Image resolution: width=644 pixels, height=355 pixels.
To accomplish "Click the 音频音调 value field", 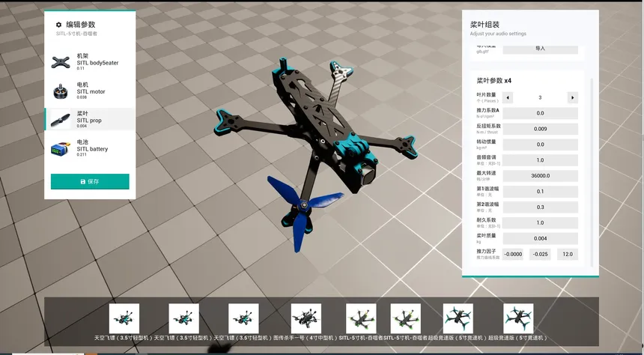I will point(540,160).
